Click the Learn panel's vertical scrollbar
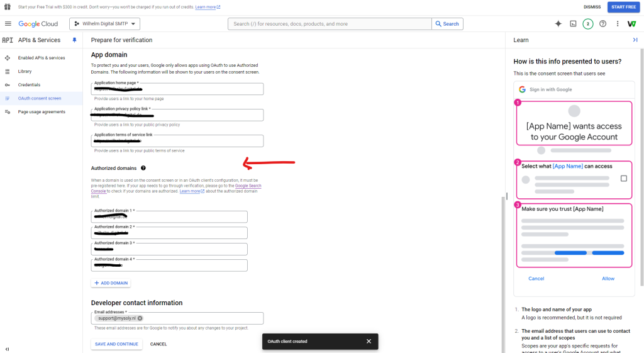This screenshot has height=353, width=644. [642, 167]
